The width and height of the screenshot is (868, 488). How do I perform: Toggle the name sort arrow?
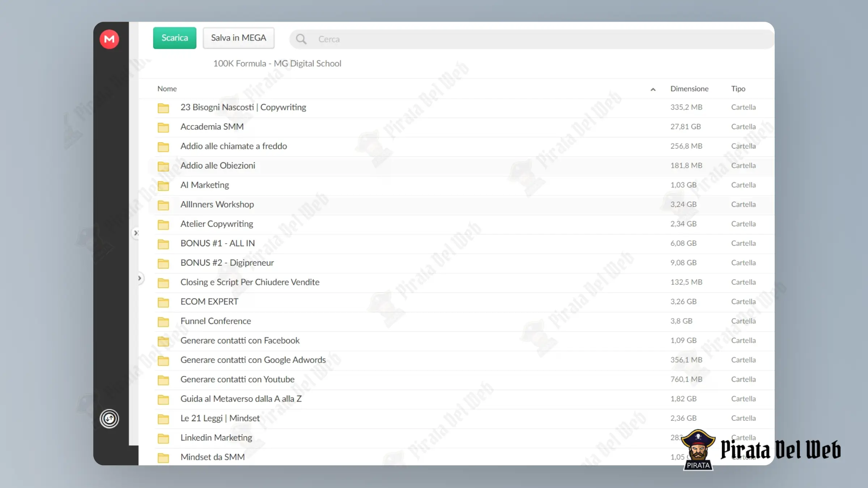point(653,89)
